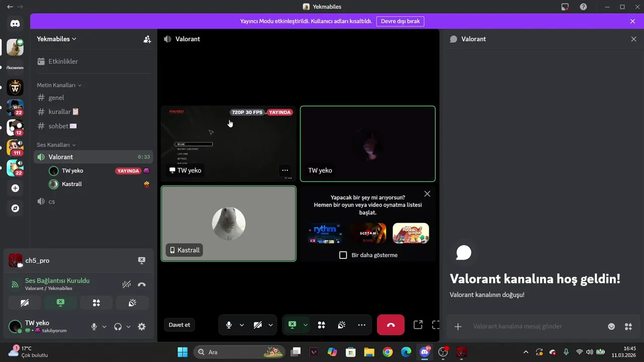Open Discord help question mark icon
The width and height of the screenshot is (644, 362).
(x=583, y=7)
